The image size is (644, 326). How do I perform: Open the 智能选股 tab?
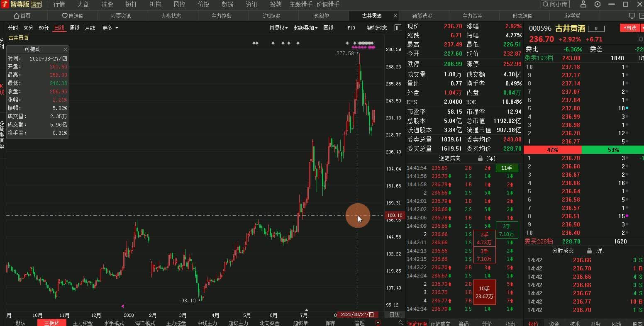[x=422, y=16]
